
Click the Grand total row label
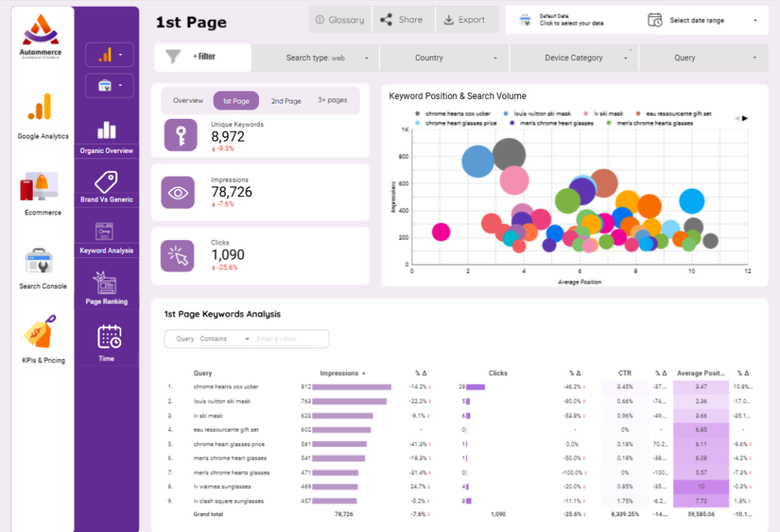(208, 514)
